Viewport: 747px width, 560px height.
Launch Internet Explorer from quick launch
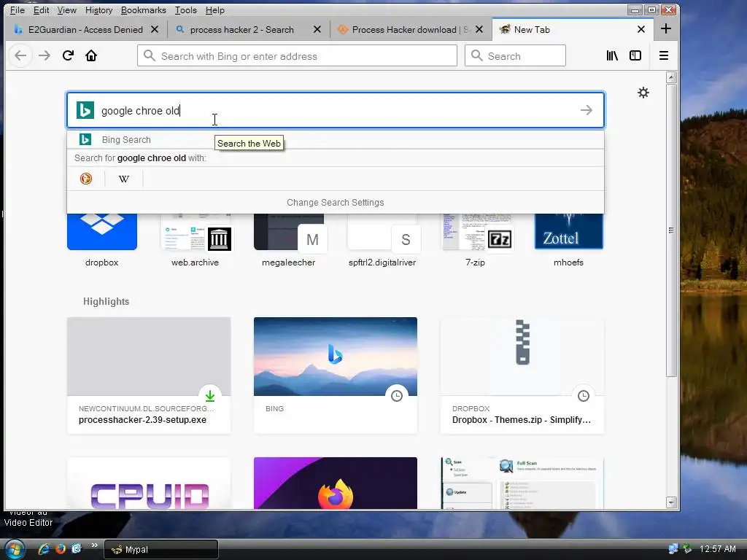44,549
